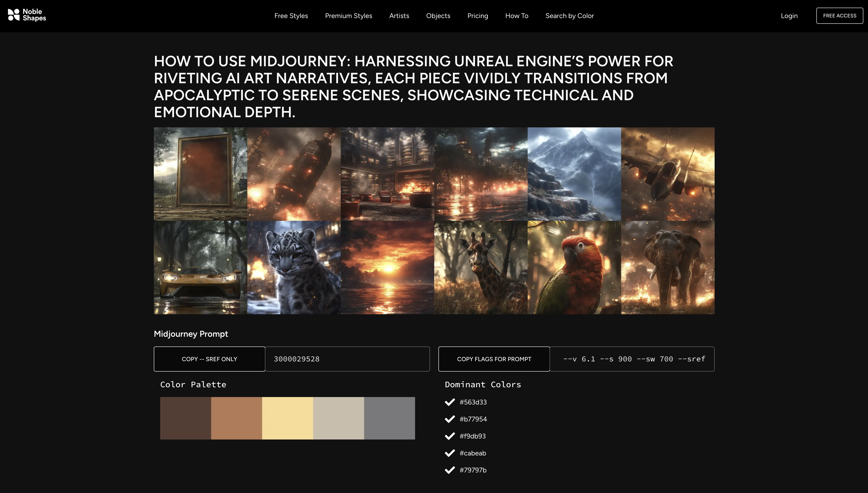
Task: Toggle the #f9db93 checkmark
Action: (450, 436)
